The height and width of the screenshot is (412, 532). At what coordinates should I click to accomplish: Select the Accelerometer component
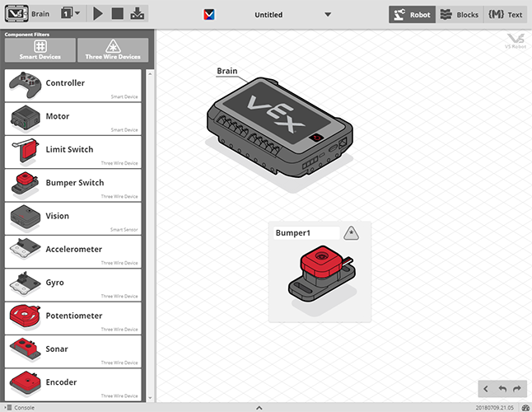[x=73, y=251]
